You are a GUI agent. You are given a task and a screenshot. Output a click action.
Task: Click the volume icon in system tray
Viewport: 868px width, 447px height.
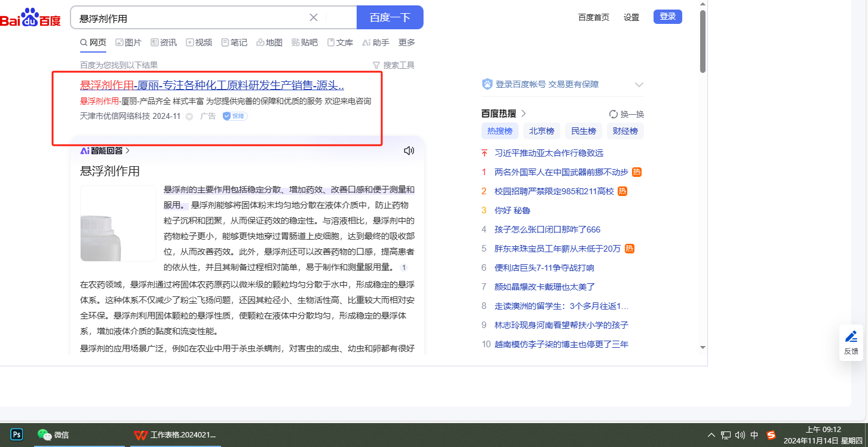(x=740, y=435)
